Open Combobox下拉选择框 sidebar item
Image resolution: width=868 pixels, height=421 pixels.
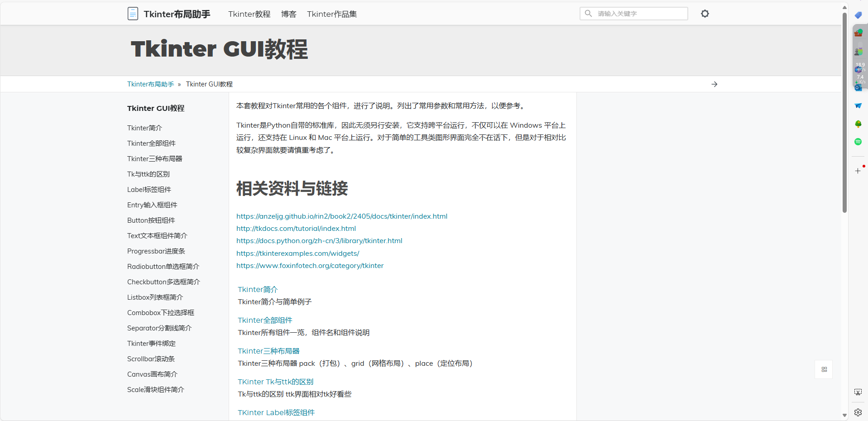[161, 313]
